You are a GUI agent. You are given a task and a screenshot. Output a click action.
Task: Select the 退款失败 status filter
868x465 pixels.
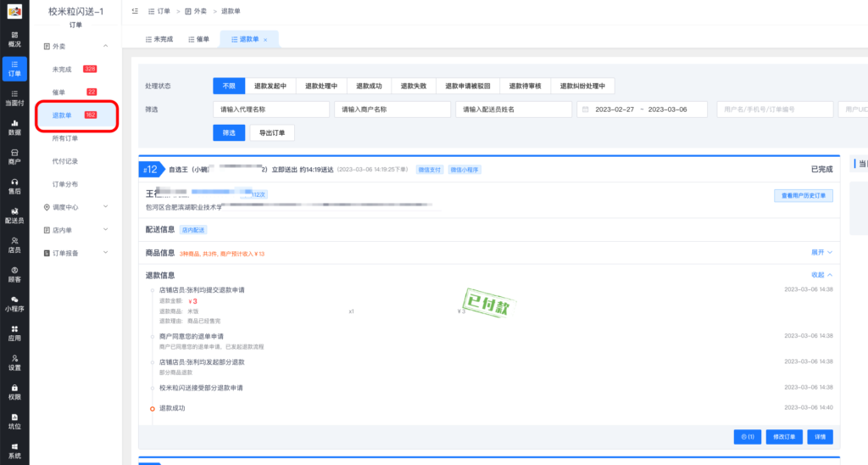(414, 86)
